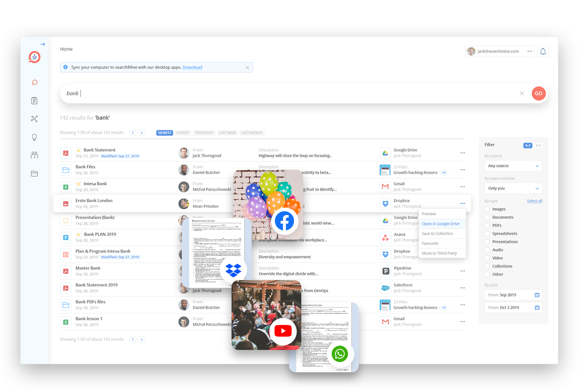This screenshot has height=391, width=588.
Task: Click the searchMine logo in sidebar
Action: point(34,57)
